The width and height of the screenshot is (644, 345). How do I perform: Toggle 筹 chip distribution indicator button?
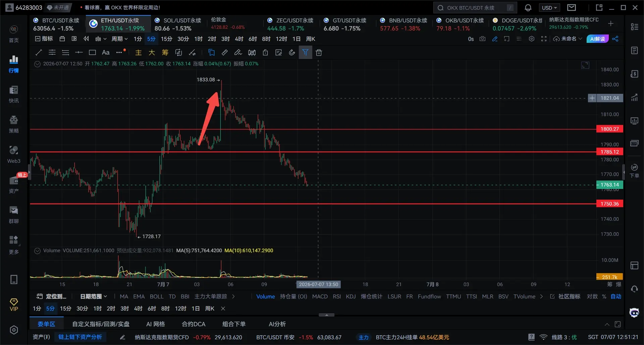pyautogui.click(x=165, y=52)
